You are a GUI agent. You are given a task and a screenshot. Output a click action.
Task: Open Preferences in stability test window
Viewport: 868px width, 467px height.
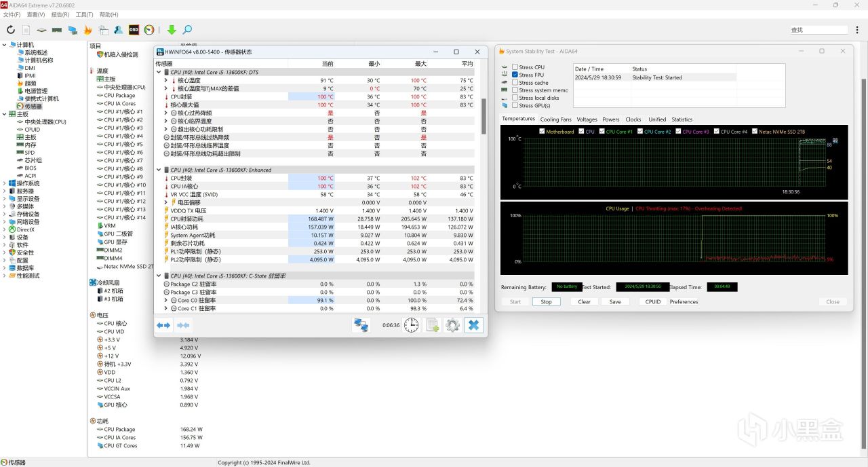684,301
